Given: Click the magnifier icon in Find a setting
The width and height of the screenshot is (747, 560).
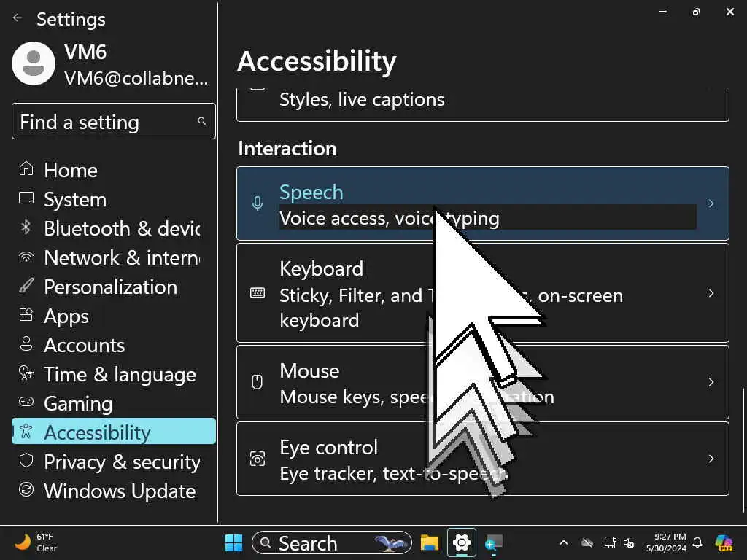Looking at the screenshot, I should (202, 122).
